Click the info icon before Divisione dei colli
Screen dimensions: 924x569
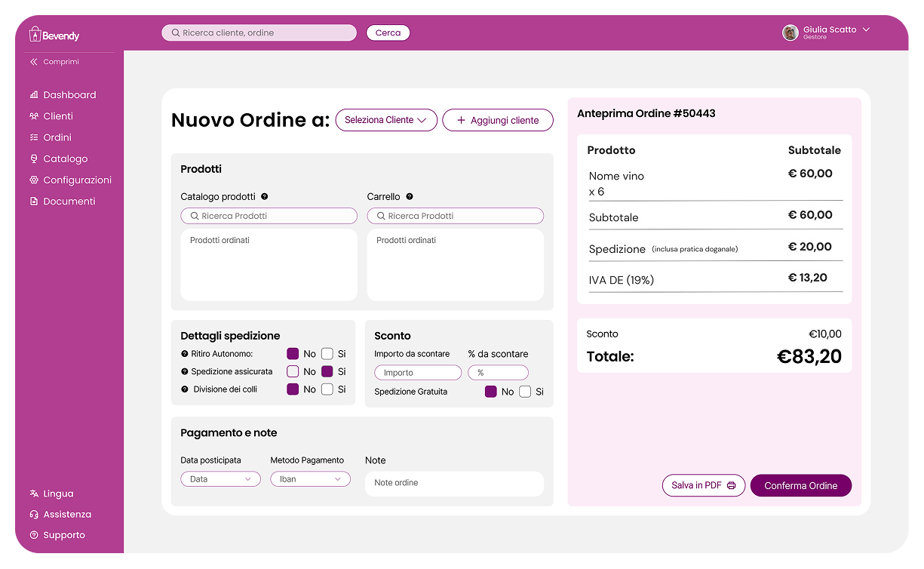(x=185, y=389)
